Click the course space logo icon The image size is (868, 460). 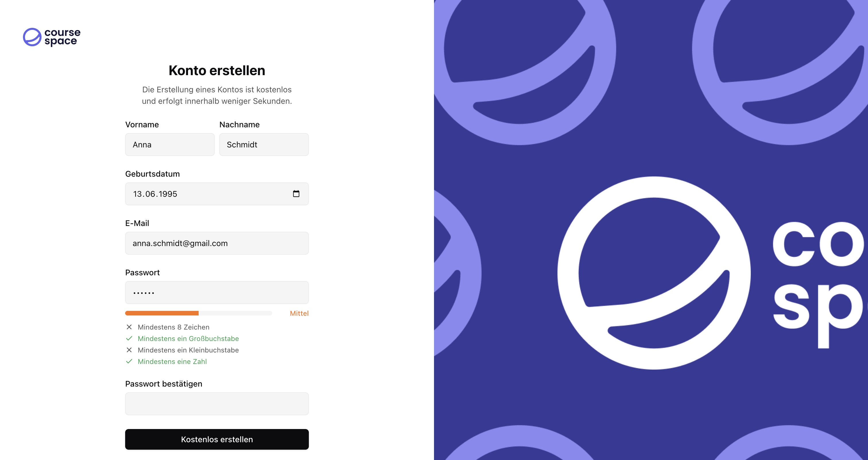pyautogui.click(x=32, y=37)
